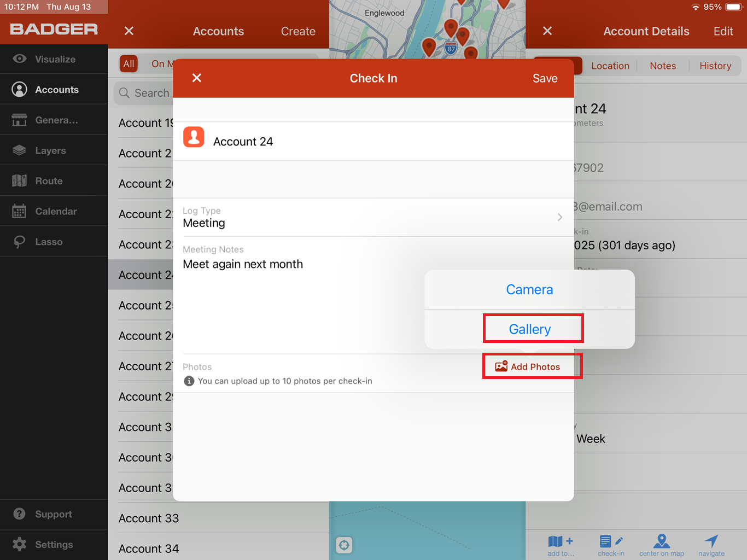Close the Accounts list panel

click(x=129, y=31)
